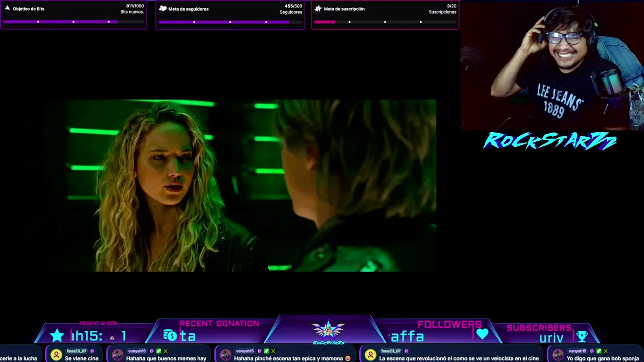Image resolution: width=644 pixels, height=362 pixels.
Task: Click the 'RECENT DONATION' heading
Action: [x=219, y=323]
